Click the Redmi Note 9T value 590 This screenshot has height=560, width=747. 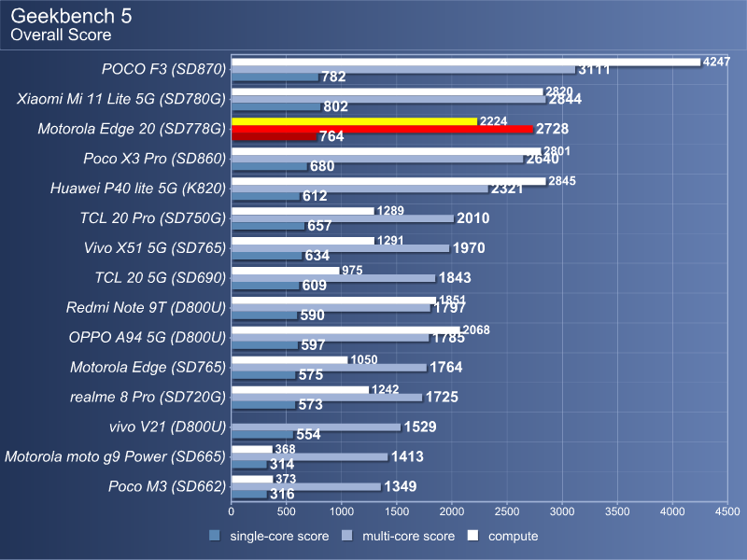point(313,315)
